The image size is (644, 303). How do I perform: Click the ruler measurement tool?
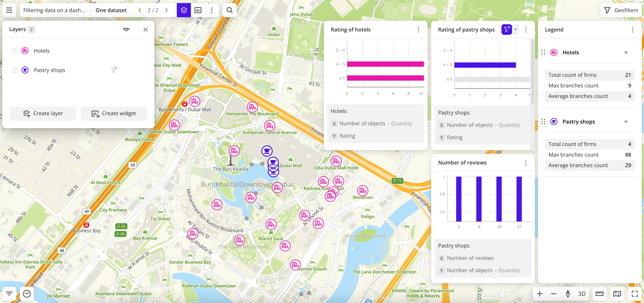[x=599, y=294]
